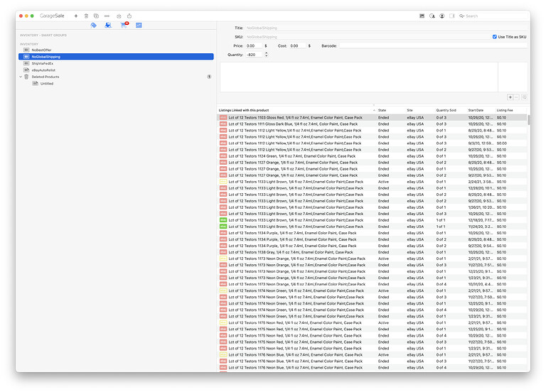Collapse the Deleted Products group
The width and height of the screenshot is (546, 392).
click(21, 77)
